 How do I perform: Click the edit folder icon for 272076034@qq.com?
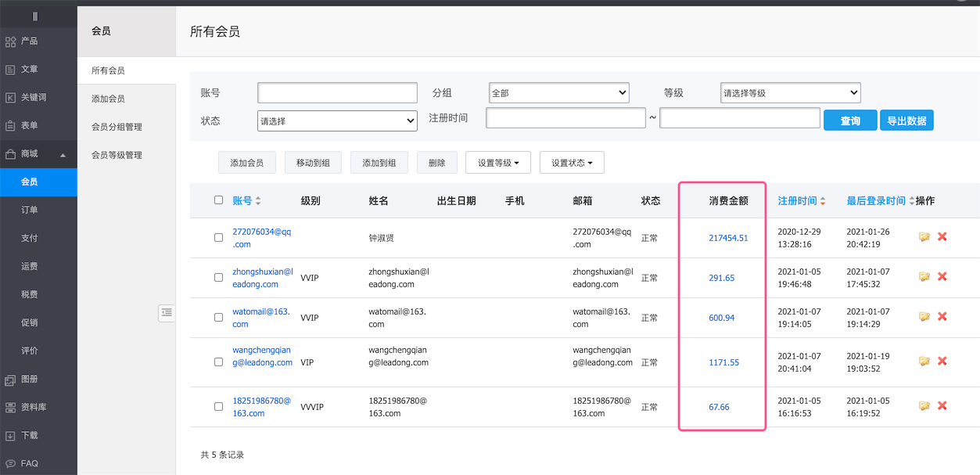(924, 237)
